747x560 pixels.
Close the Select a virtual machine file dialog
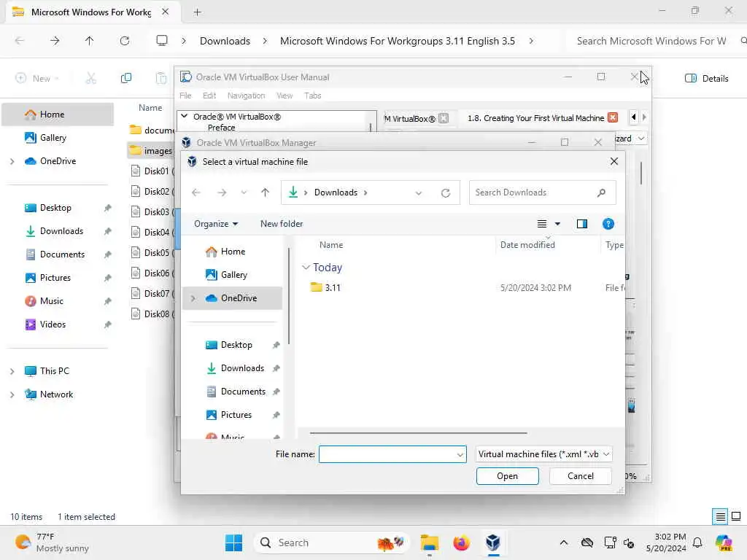(614, 161)
